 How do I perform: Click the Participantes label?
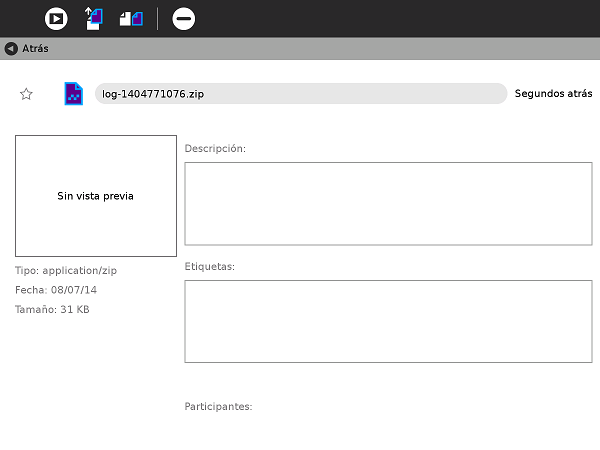[218, 407]
